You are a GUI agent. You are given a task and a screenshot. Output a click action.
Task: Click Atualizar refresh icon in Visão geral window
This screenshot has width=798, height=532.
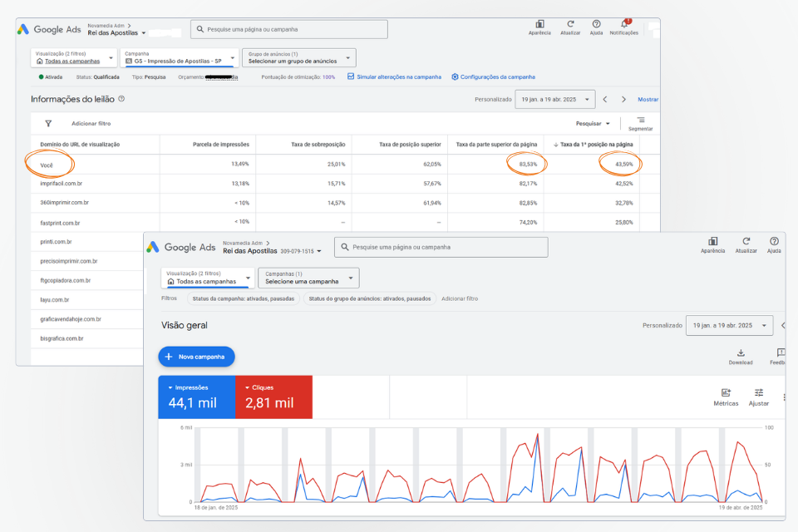tap(746, 241)
